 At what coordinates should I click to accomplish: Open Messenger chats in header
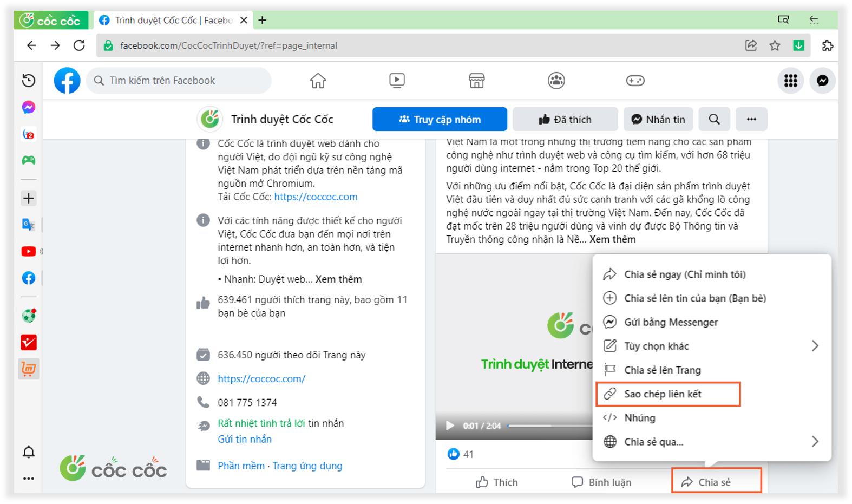(x=822, y=81)
